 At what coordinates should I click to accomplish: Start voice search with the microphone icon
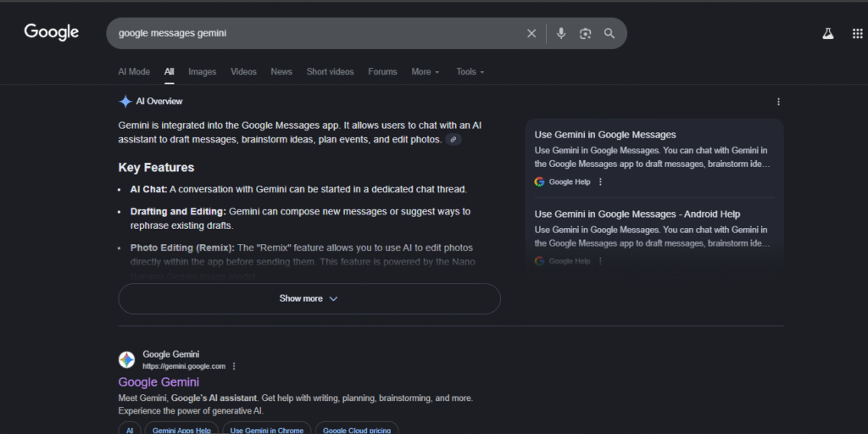click(561, 33)
